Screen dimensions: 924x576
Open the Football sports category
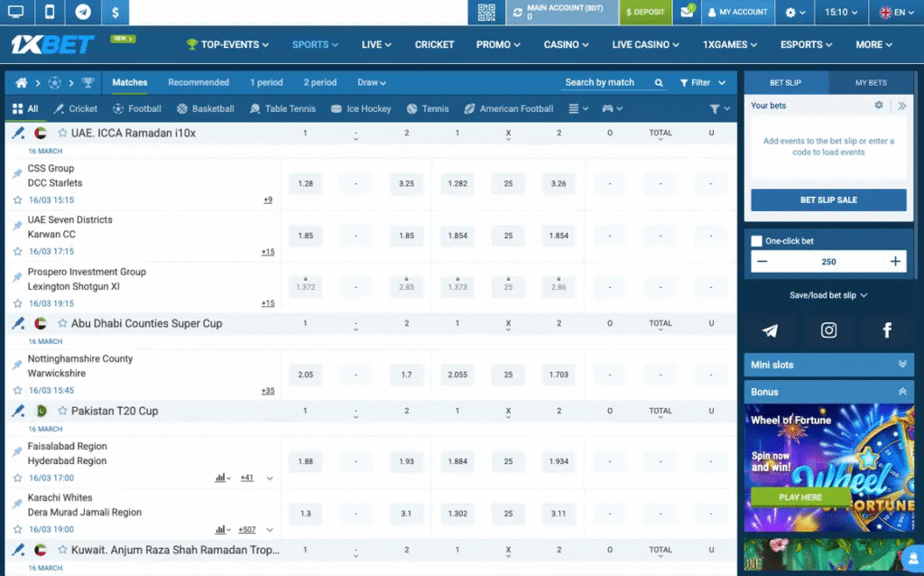tap(137, 108)
